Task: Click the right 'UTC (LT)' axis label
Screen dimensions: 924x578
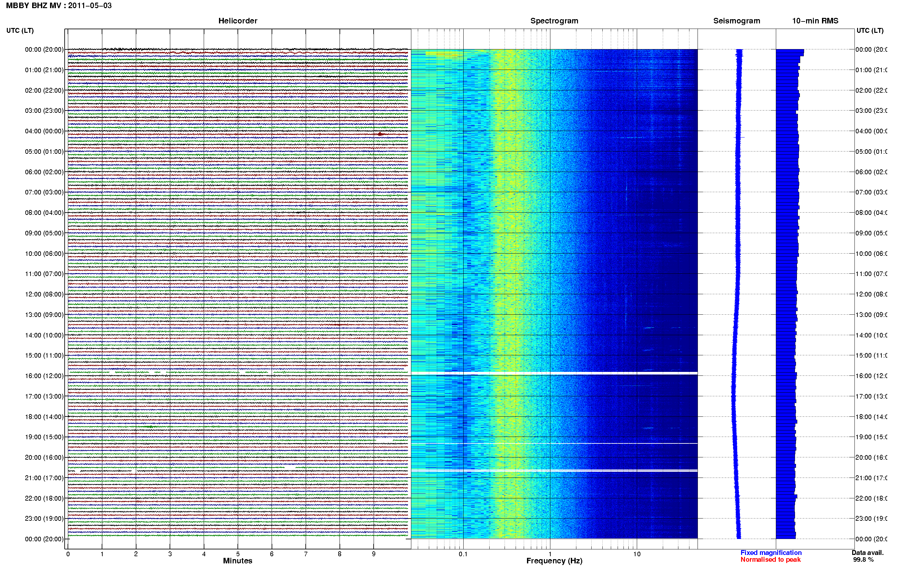Action: point(870,31)
